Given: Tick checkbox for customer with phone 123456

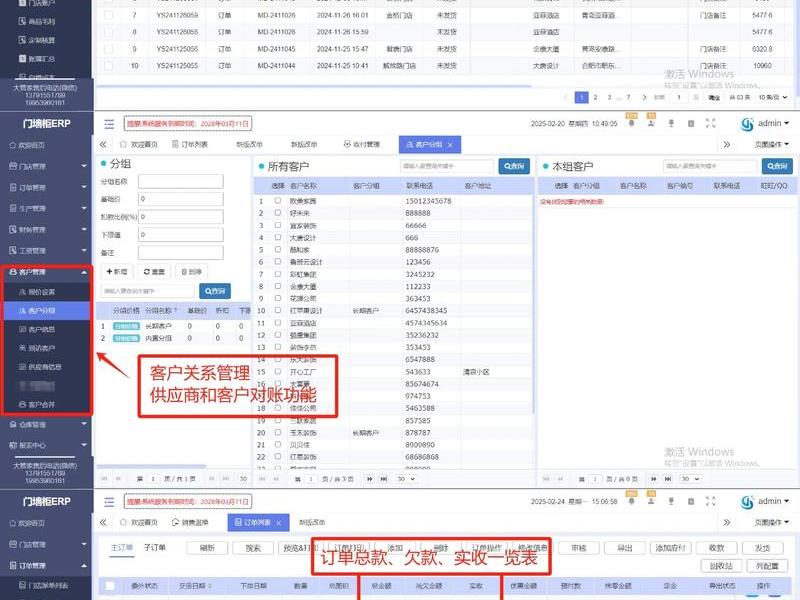Looking at the screenshot, I should pos(278,262).
